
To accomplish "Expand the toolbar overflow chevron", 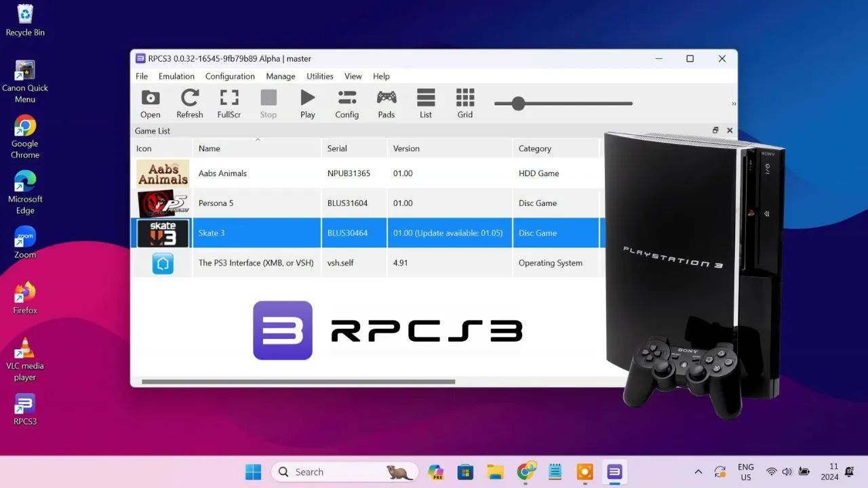I will tap(734, 104).
